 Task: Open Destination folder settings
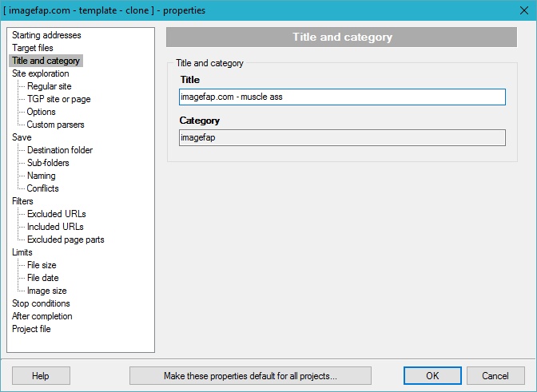pyautogui.click(x=60, y=150)
